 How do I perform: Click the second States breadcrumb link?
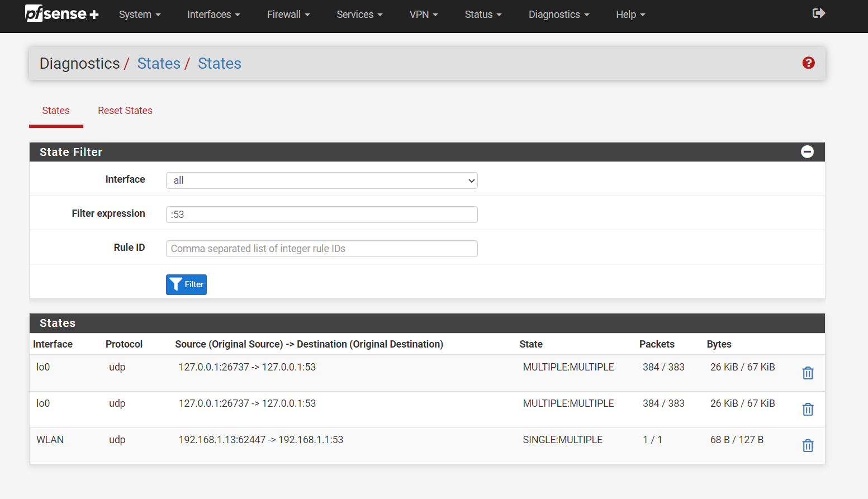pyautogui.click(x=220, y=64)
